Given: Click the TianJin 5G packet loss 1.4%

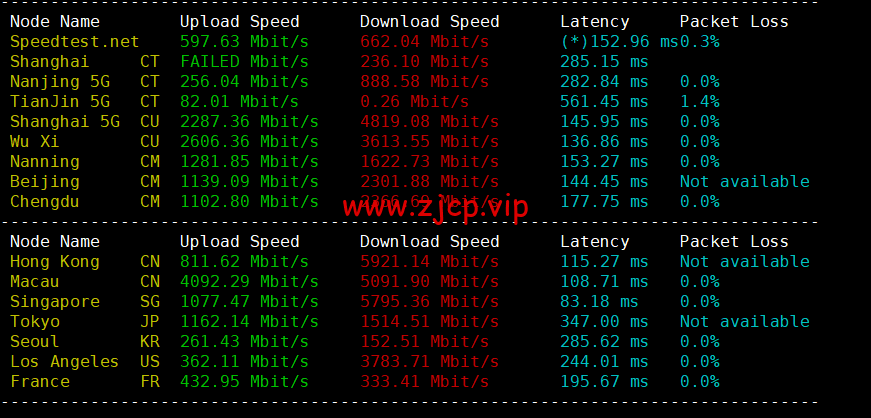Looking at the screenshot, I should pos(699,102).
